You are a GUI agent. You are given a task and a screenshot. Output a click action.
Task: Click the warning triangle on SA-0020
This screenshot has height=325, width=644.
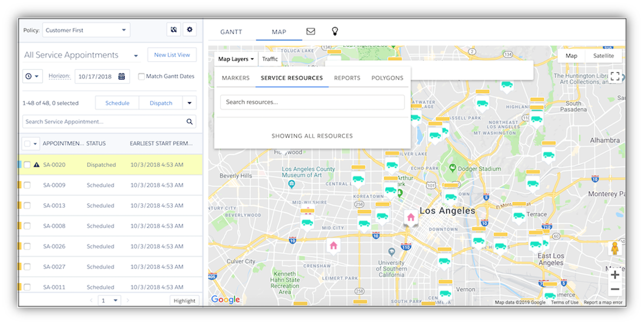(36, 165)
